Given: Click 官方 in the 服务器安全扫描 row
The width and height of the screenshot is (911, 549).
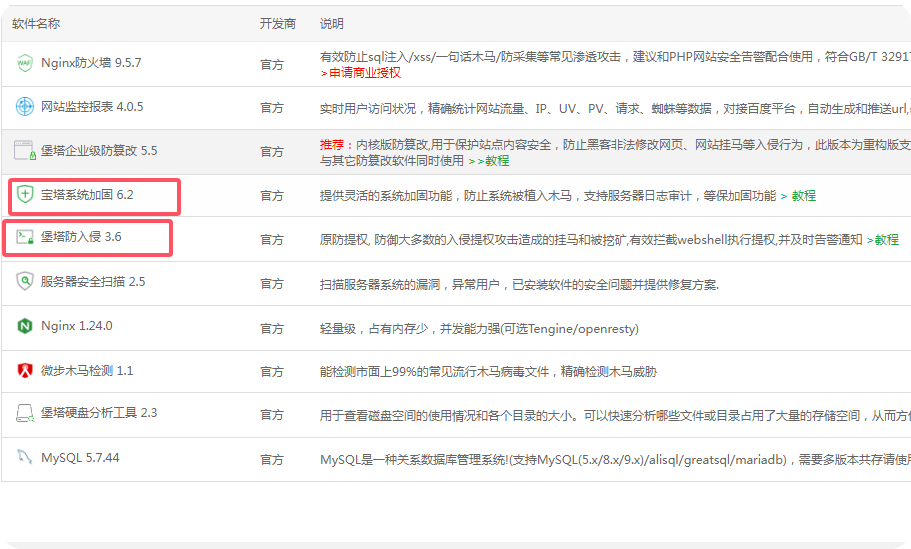Looking at the screenshot, I should (x=272, y=284).
